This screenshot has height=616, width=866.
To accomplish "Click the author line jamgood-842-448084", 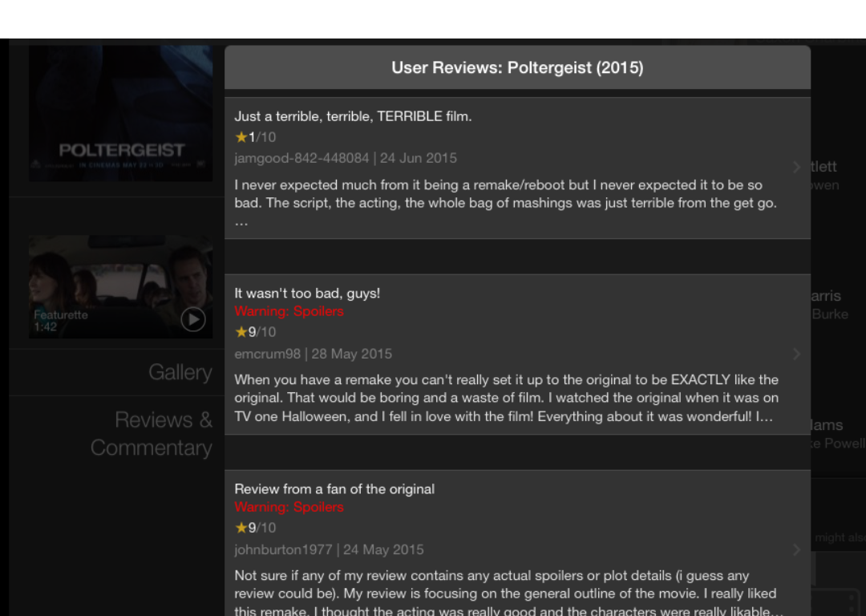I will [x=301, y=158].
